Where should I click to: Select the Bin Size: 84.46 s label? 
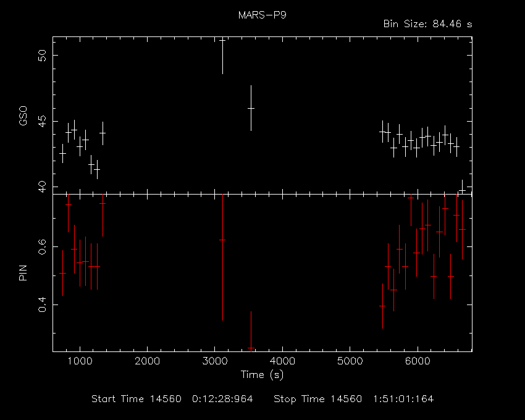point(427,24)
